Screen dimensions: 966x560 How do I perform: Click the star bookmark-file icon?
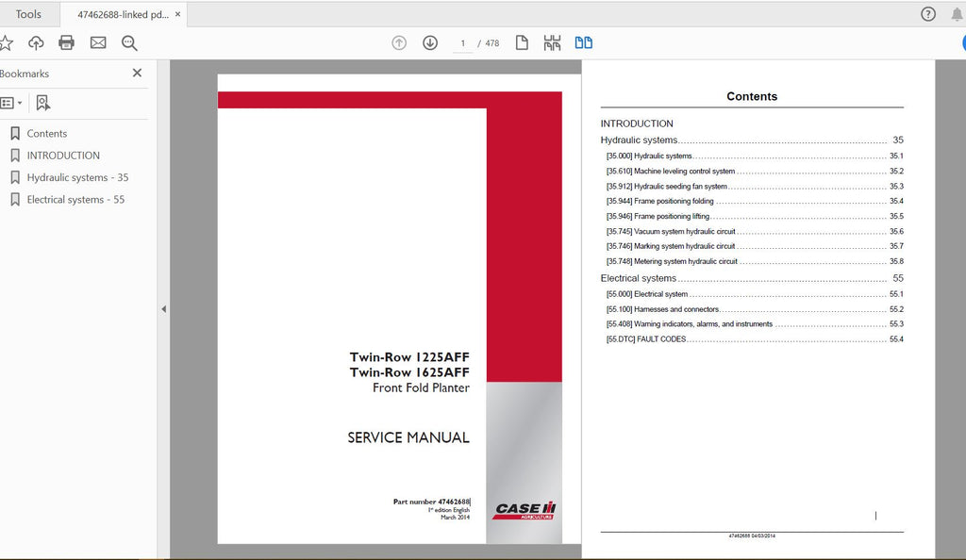(6, 42)
